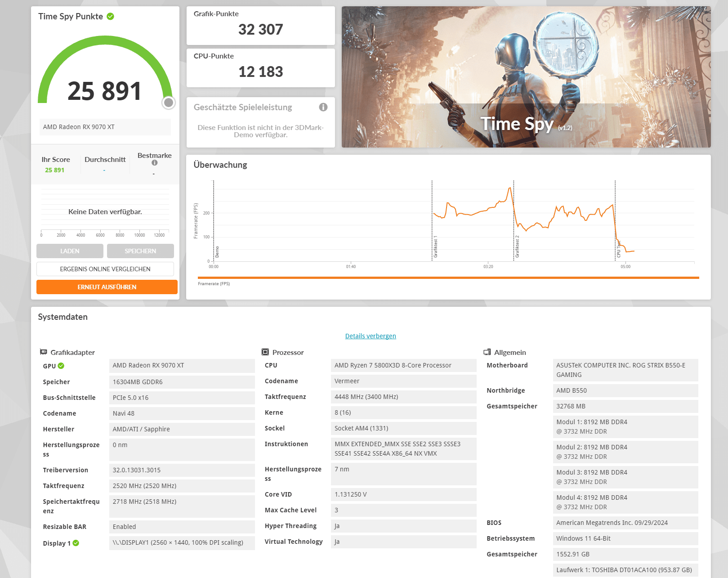
Task: Click the Resizable BAR value Enabled
Action: pyautogui.click(x=182, y=527)
